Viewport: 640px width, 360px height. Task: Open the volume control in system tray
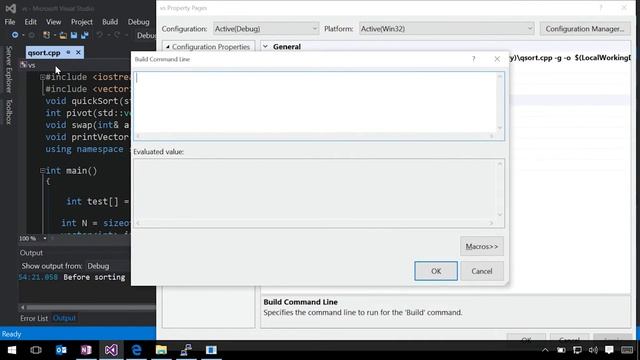pyautogui.click(x=593, y=350)
